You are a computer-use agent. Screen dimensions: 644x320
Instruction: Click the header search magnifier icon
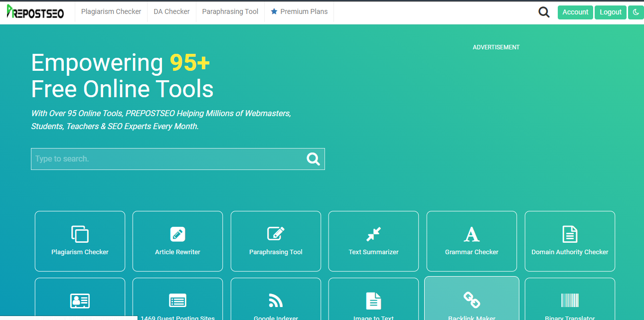[544, 12]
